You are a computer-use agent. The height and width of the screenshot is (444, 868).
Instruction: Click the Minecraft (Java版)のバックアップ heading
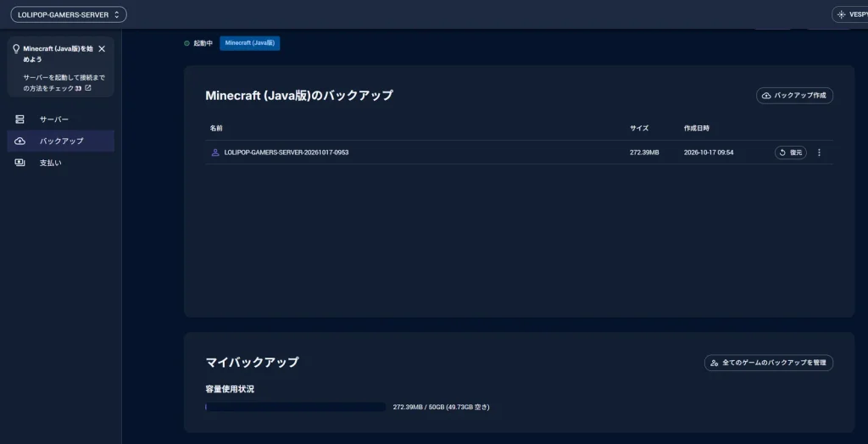pyautogui.click(x=299, y=95)
